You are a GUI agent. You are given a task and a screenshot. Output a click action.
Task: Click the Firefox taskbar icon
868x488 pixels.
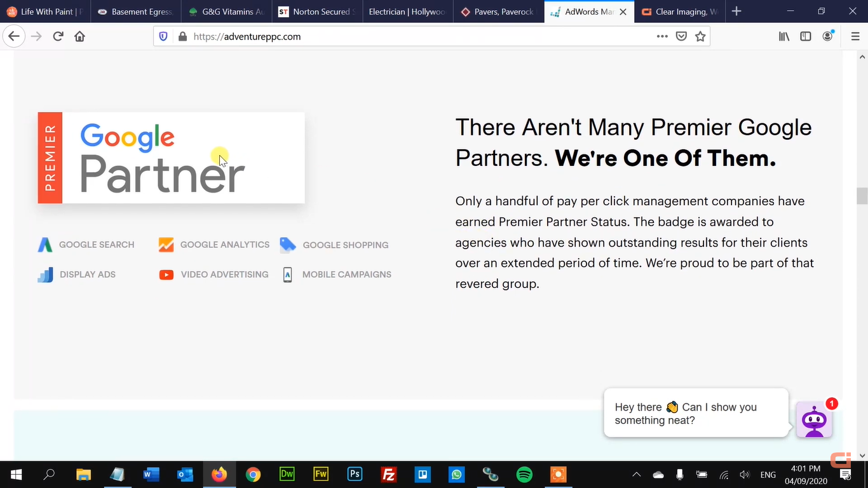[219, 475]
